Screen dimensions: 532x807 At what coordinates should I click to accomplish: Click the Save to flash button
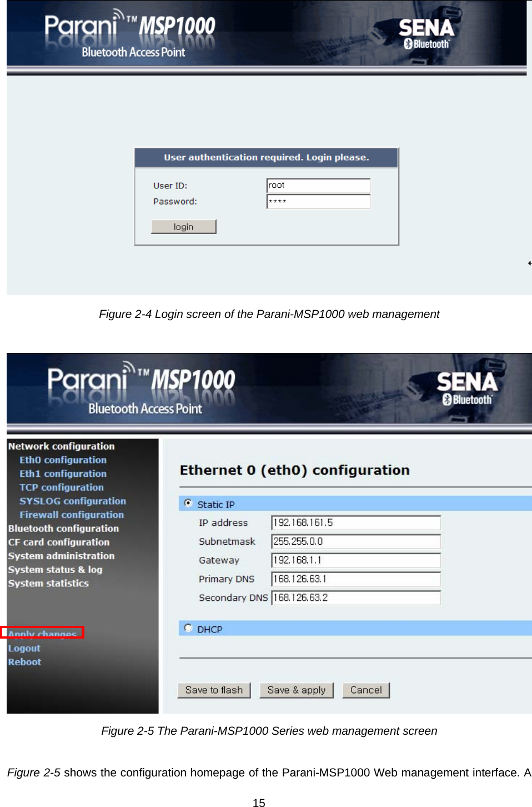[x=214, y=690]
